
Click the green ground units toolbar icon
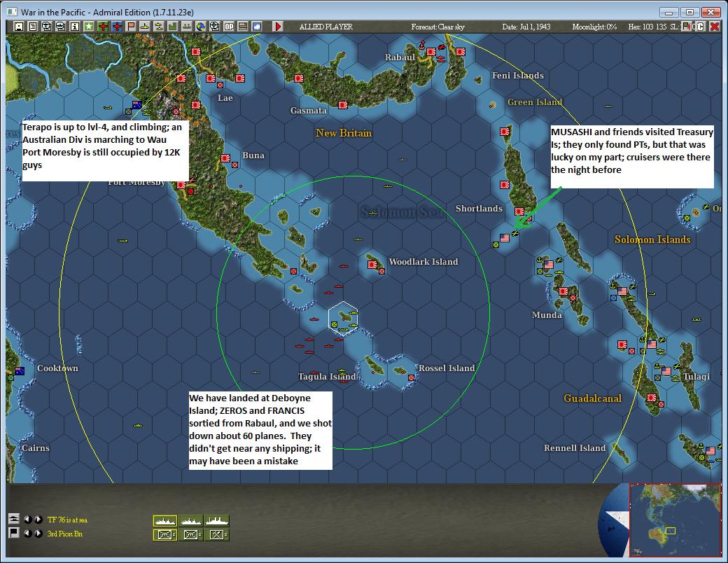[x=186, y=27]
